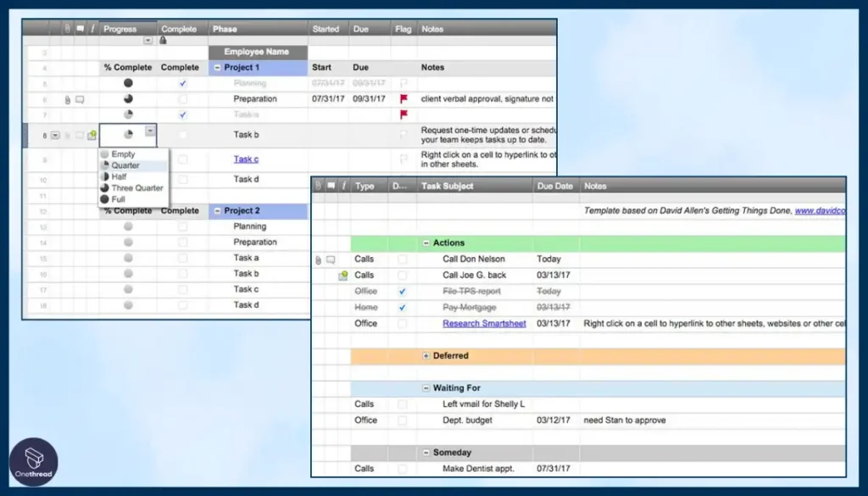
Task: Click the comments column header icon in the task sheet
Action: [331, 186]
